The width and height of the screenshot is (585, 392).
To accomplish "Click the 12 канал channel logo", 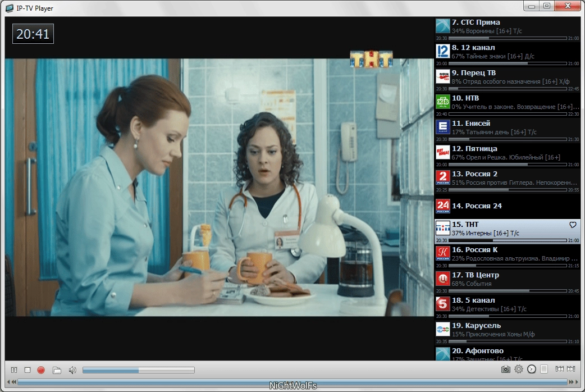I will [443, 51].
